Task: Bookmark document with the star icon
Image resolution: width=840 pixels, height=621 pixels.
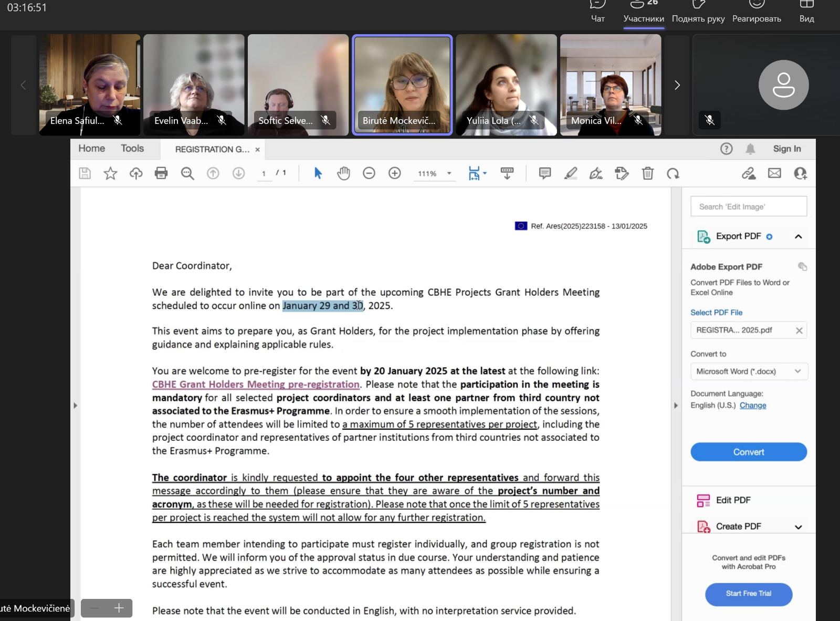Action: (x=110, y=173)
